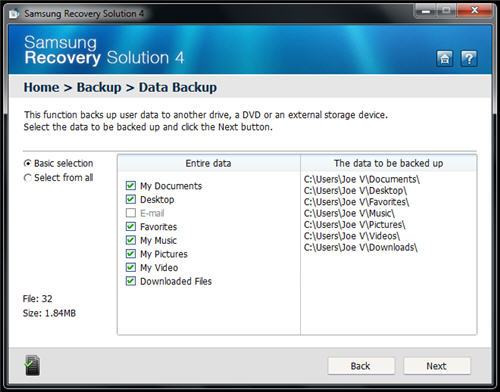The image size is (500, 392).
Task: Select the C:\Users\Joe V\Favorites\ path
Action: [356, 202]
